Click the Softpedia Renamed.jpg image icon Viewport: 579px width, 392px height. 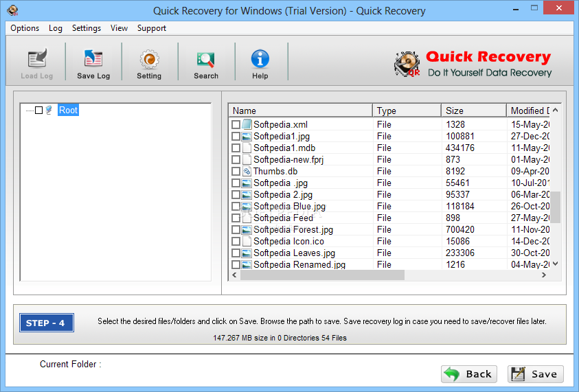247,265
